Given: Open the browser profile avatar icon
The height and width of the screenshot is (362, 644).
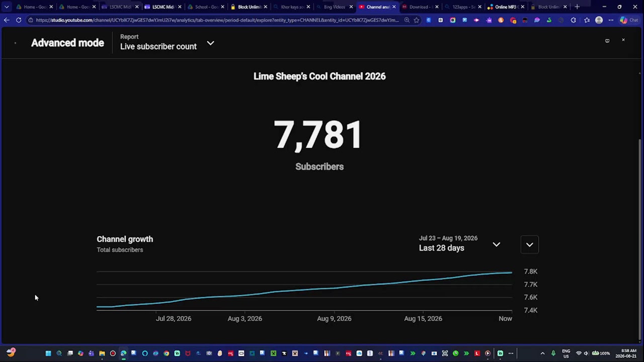Looking at the screenshot, I should coord(599,20).
